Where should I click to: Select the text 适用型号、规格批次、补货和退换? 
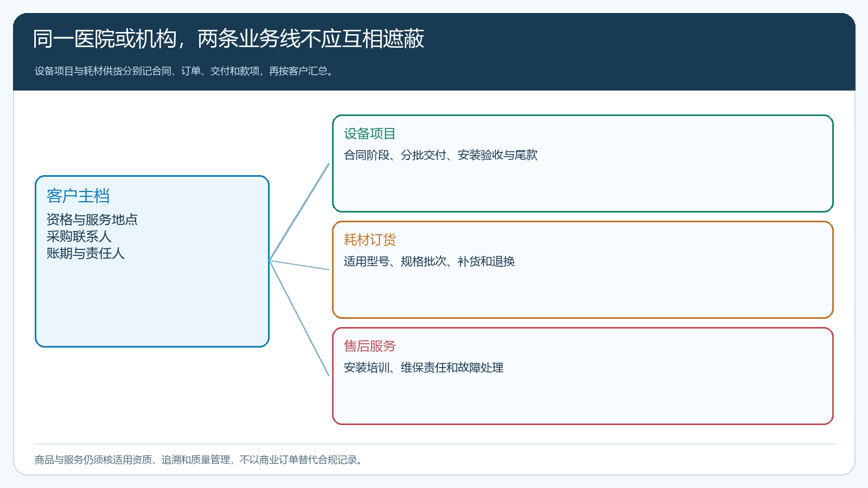point(429,261)
